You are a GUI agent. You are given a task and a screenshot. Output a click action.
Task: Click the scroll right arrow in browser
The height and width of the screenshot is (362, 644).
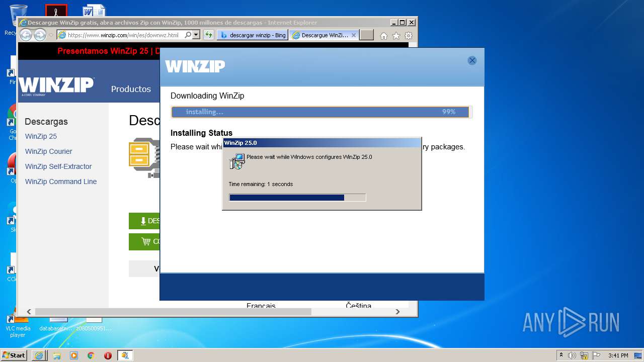pos(397,312)
